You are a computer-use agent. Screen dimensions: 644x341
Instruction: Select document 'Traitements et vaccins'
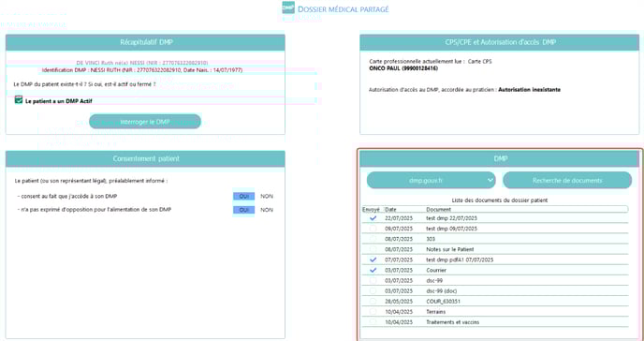tap(453, 322)
